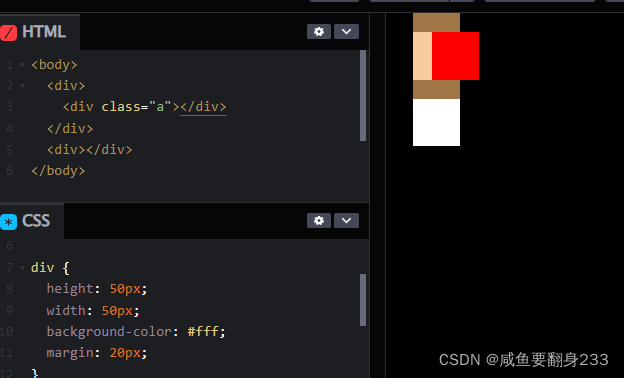Click the HTML line number 3
Image resolution: width=624 pixels, height=378 pixels.
(x=10, y=107)
